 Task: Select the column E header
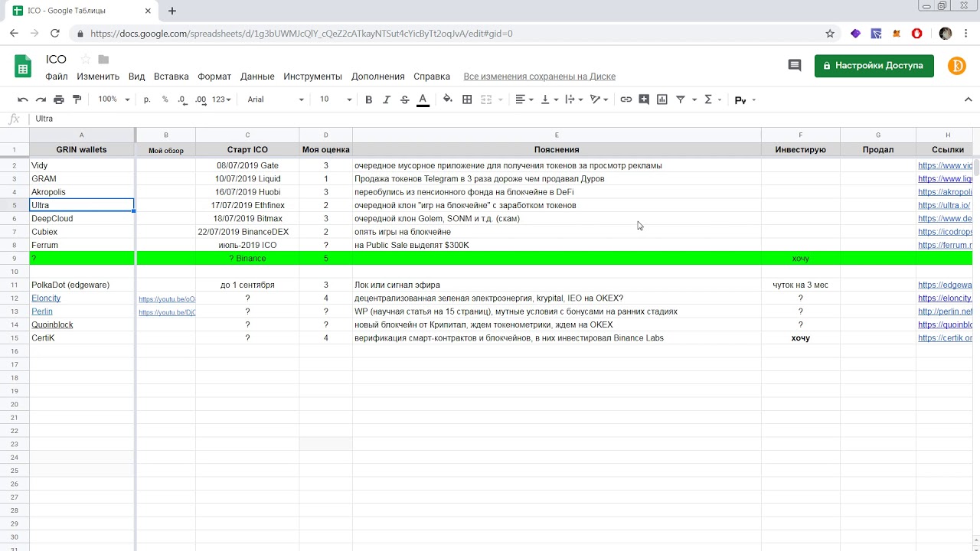[557, 135]
